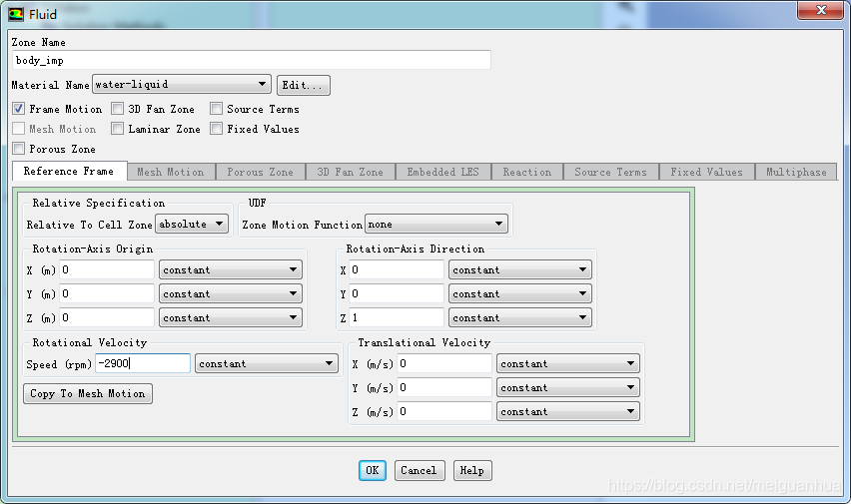Select the Reference Frame tab
The height and width of the screenshot is (504, 851).
click(x=69, y=171)
